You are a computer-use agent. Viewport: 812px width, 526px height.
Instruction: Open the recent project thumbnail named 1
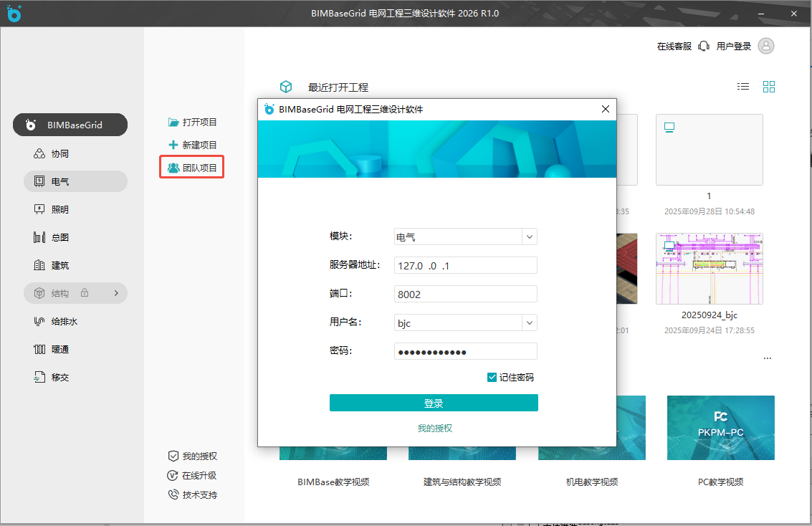coord(709,150)
